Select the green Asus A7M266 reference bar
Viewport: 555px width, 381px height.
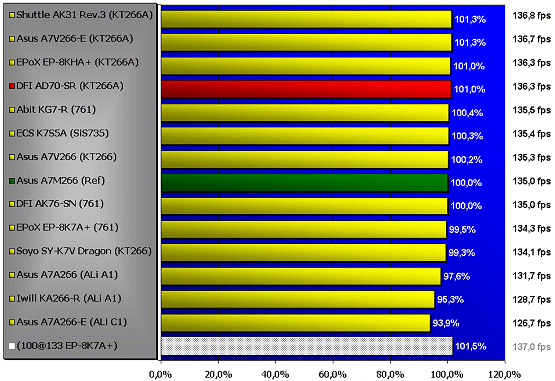click(x=305, y=183)
